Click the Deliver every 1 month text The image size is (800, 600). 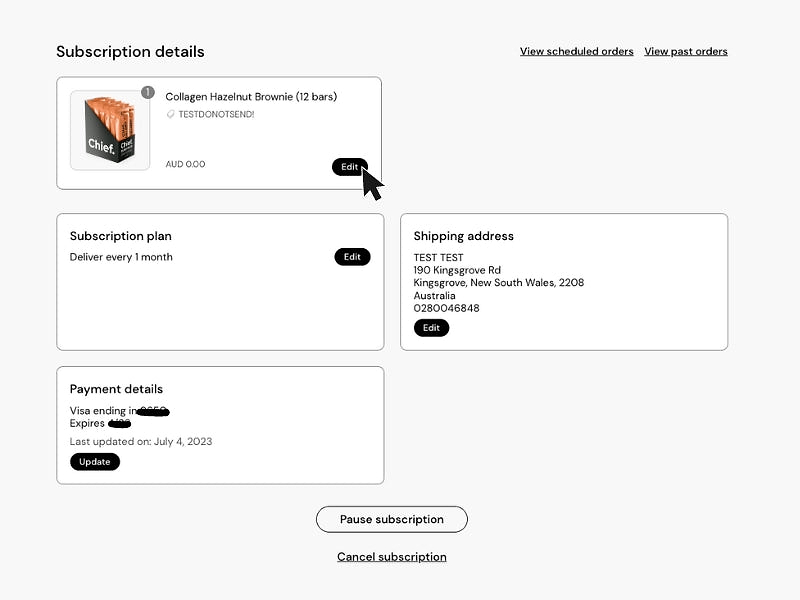point(121,257)
